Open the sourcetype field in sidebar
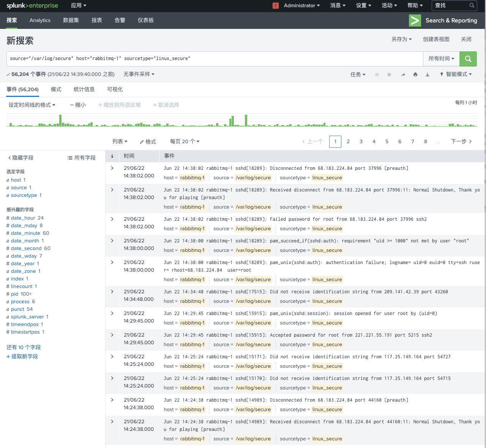 point(24,195)
